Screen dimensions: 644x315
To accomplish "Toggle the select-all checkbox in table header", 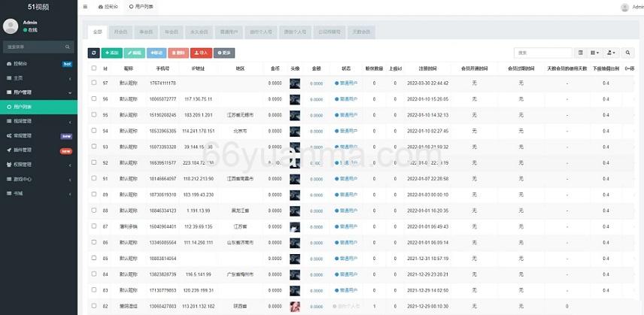I will click(x=93, y=68).
